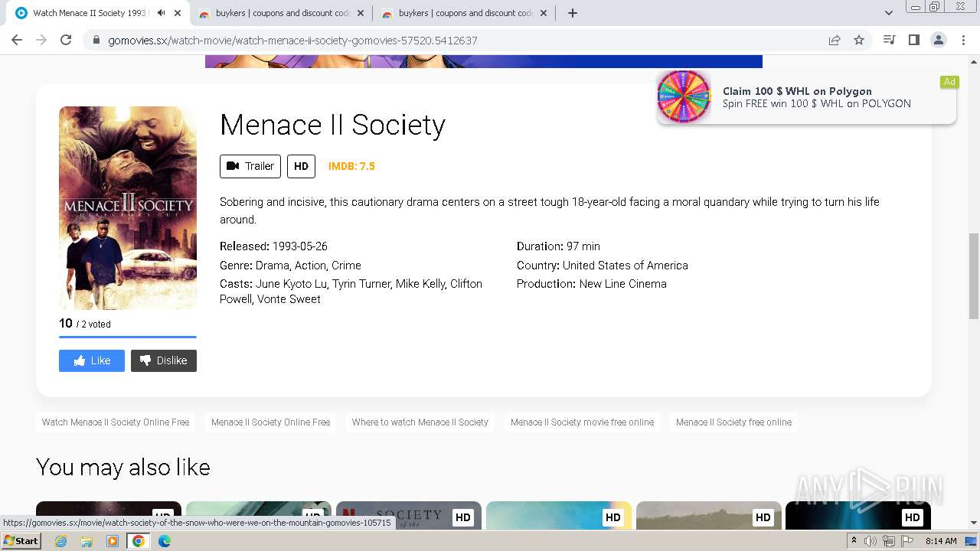Open the Action genre link
Image resolution: width=980 pixels, height=551 pixels.
[x=310, y=266]
